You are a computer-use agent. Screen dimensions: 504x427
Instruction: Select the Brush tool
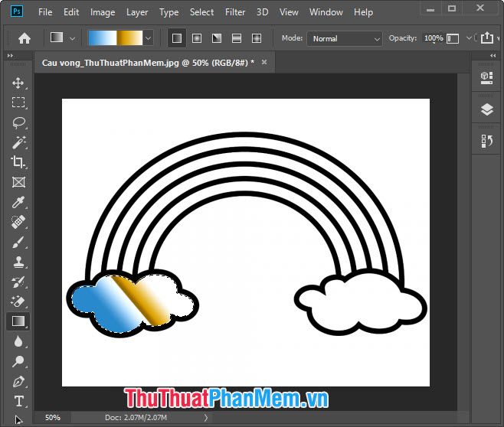pyautogui.click(x=18, y=242)
